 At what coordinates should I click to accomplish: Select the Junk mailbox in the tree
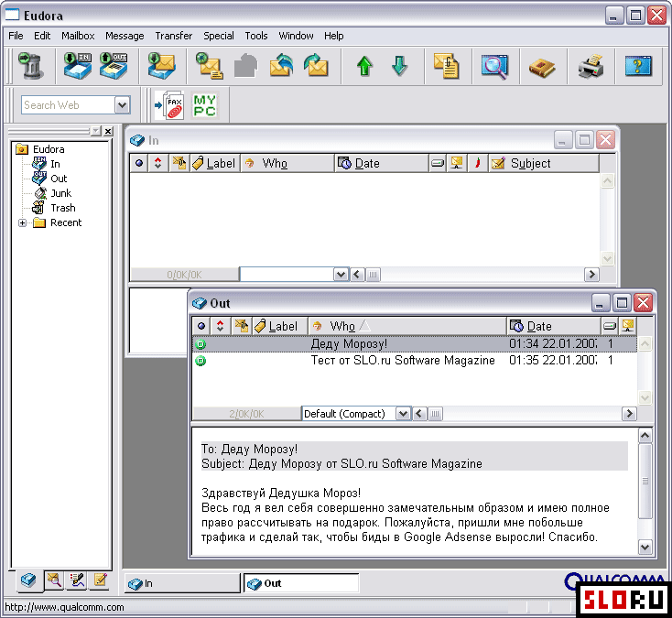pos(60,193)
